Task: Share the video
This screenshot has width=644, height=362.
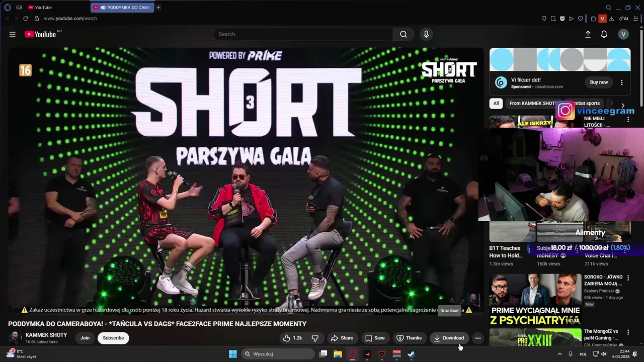Action: tap(342, 338)
